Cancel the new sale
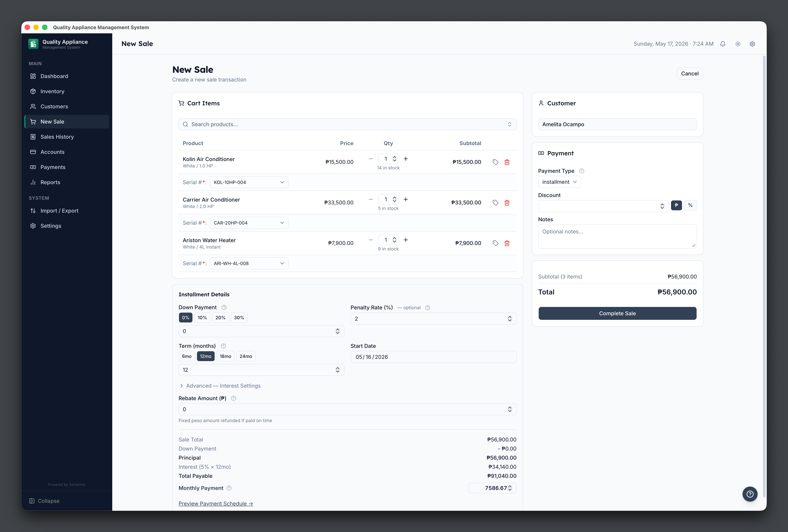788x532 pixels. pos(690,74)
